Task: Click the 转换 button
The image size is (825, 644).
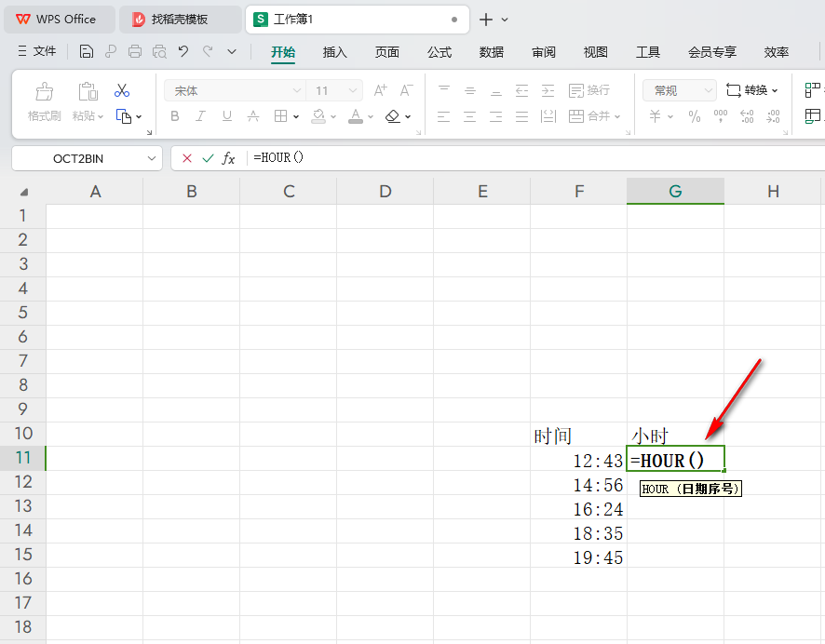Action: tap(752, 91)
